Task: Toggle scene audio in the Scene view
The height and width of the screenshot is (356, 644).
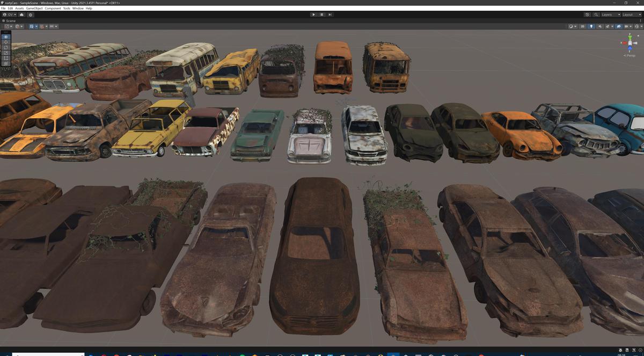Action: click(x=600, y=26)
